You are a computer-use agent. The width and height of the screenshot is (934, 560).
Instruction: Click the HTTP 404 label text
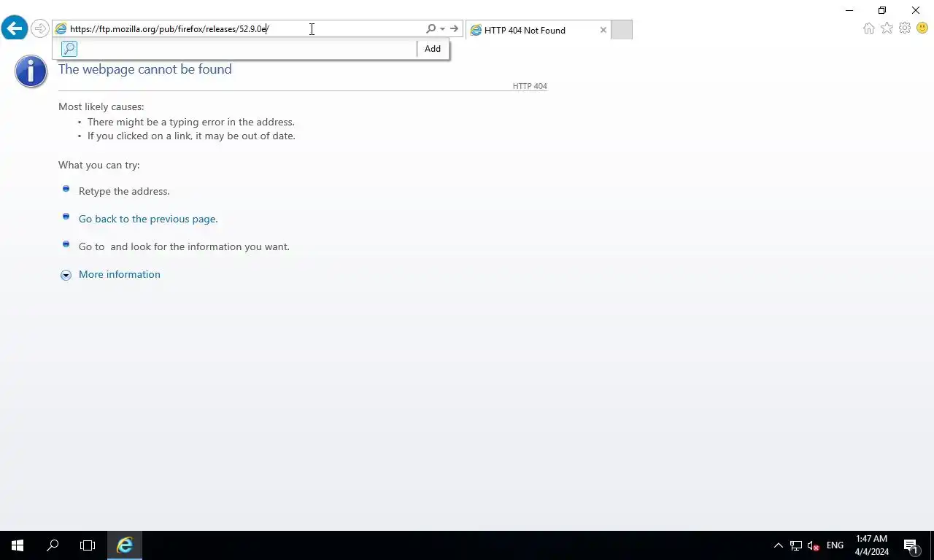530,86
